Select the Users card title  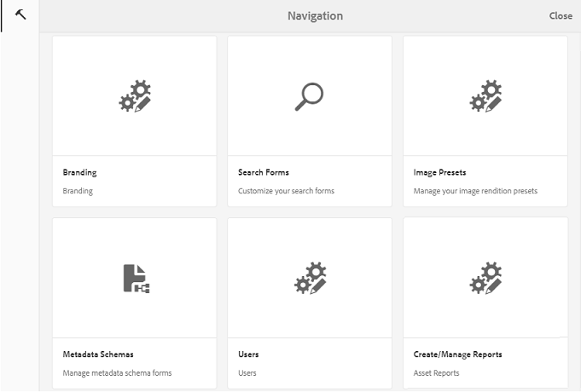(248, 355)
